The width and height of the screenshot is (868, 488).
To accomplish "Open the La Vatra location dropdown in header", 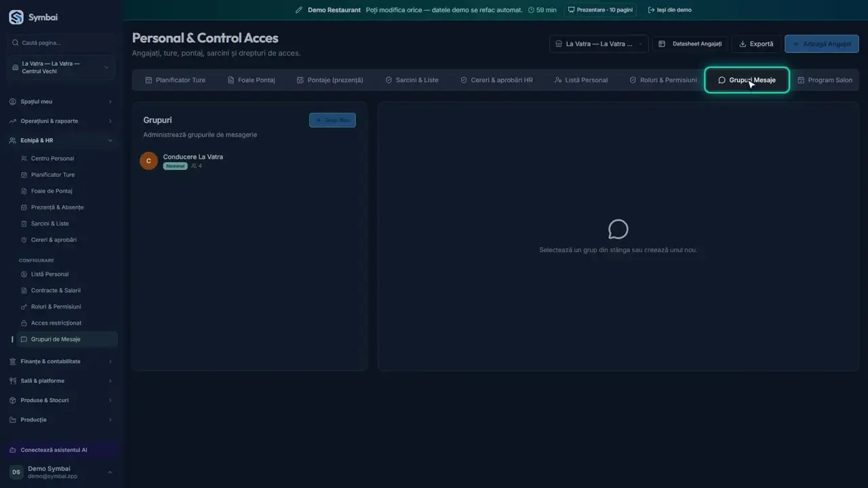I will [599, 44].
